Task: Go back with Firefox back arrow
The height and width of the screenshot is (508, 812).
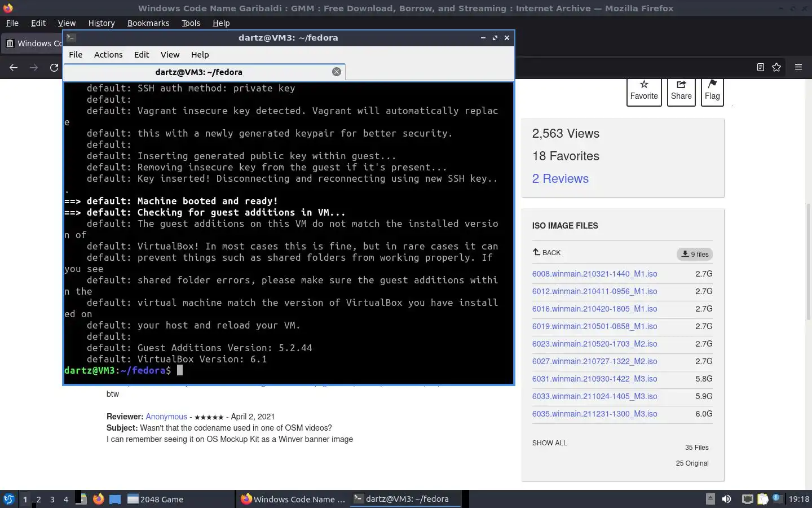Action: click(x=14, y=67)
